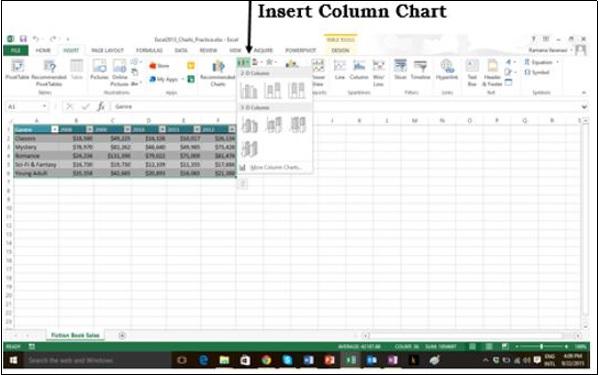Switch to the REVIEW tab
Viewport: 599px width, 375px height.
tap(208, 50)
